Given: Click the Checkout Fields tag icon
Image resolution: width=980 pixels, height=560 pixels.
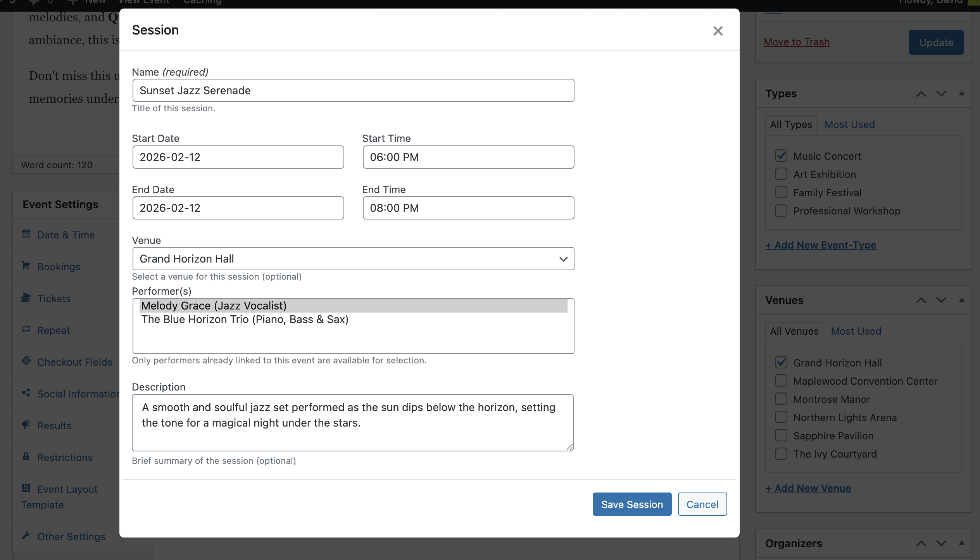Looking at the screenshot, I should pos(26,361).
